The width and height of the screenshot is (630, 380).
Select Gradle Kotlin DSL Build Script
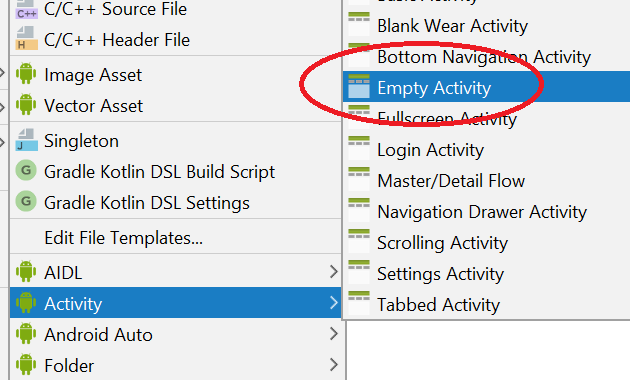pyautogui.click(x=176, y=172)
